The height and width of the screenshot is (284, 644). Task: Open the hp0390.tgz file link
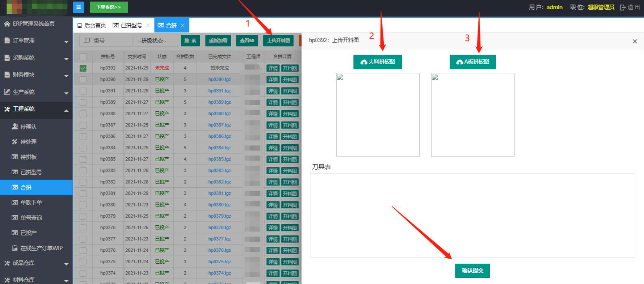coord(220,79)
